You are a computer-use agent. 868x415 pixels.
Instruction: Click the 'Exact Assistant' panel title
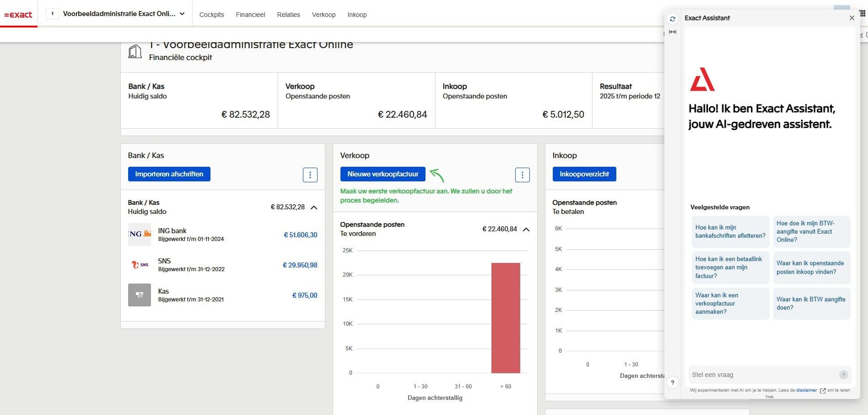tap(707, 18)
